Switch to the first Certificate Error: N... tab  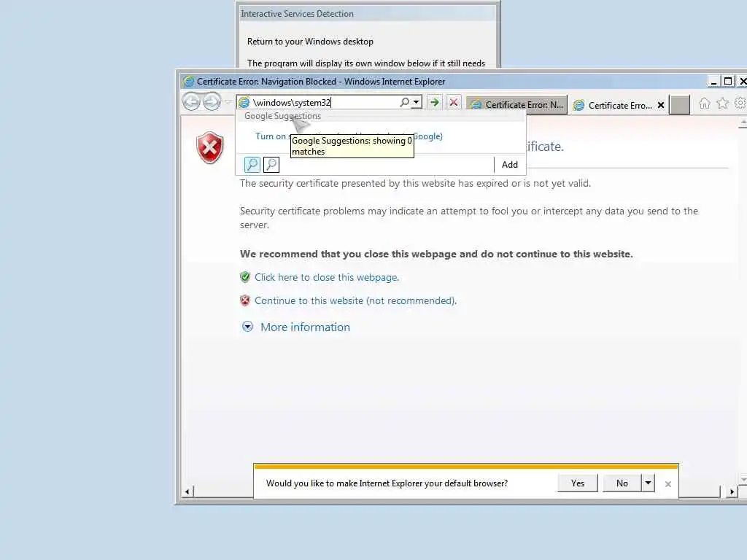pos(517,105)
